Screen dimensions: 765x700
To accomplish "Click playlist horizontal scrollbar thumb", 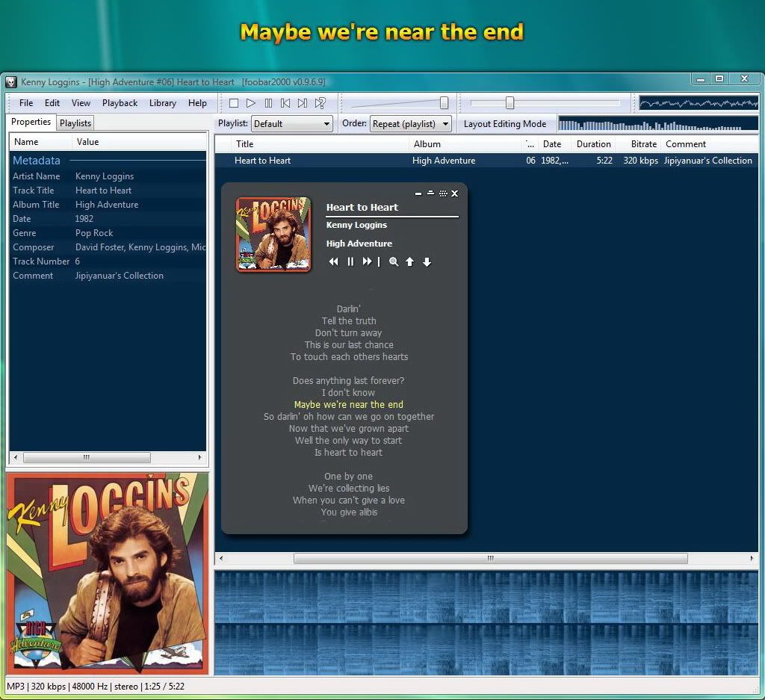I will tap(490, 558).
